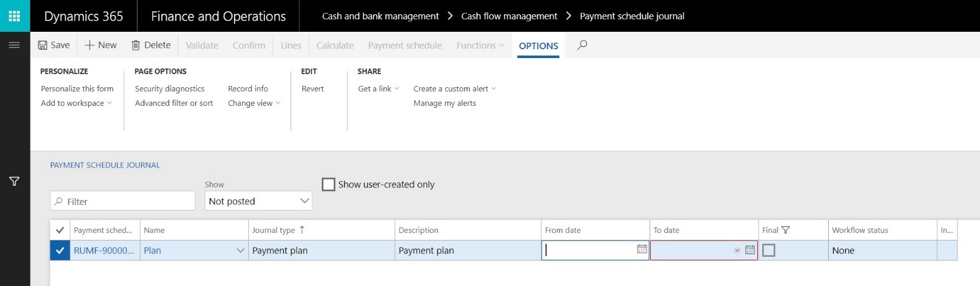Image resolution: width=980 pixels, height=286 pixels.
Task: Expand the Change view dropdown
Action: 254,103
